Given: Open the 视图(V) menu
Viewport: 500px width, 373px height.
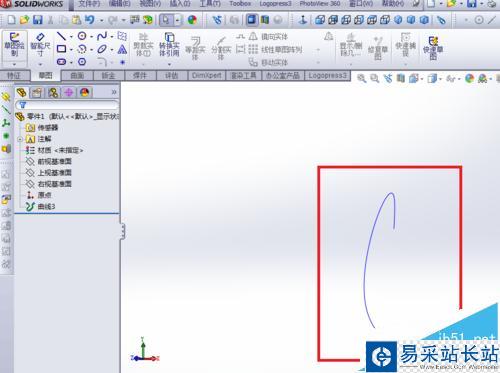Looking at the screenshot, I should coord(150,4).
